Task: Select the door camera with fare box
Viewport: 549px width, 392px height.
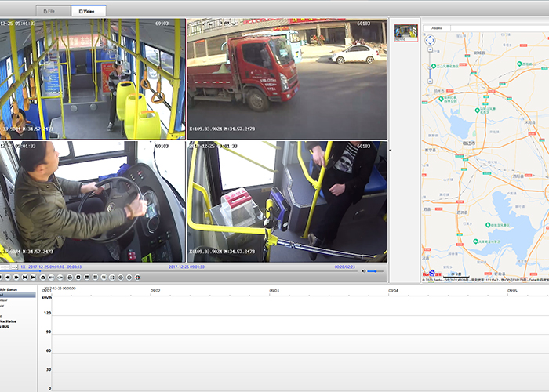Action: [x=288, y=201]
